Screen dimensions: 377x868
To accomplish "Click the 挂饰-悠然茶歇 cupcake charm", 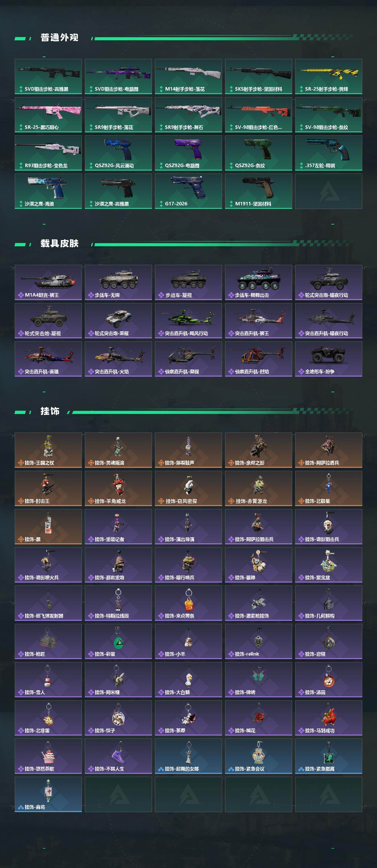I will click(x=48, y=756).
